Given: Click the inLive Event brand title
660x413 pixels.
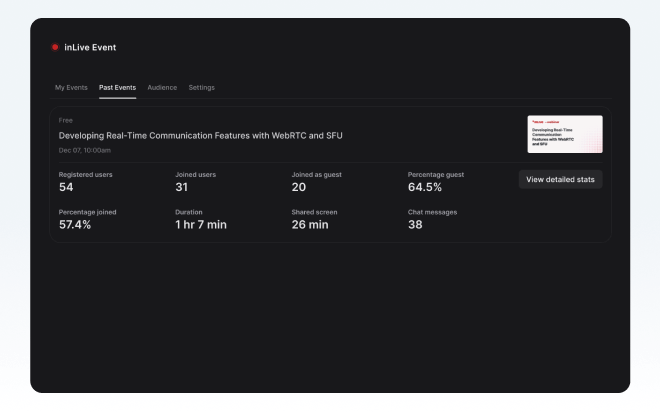Looking at the screenshot, I should pos(90,48).
